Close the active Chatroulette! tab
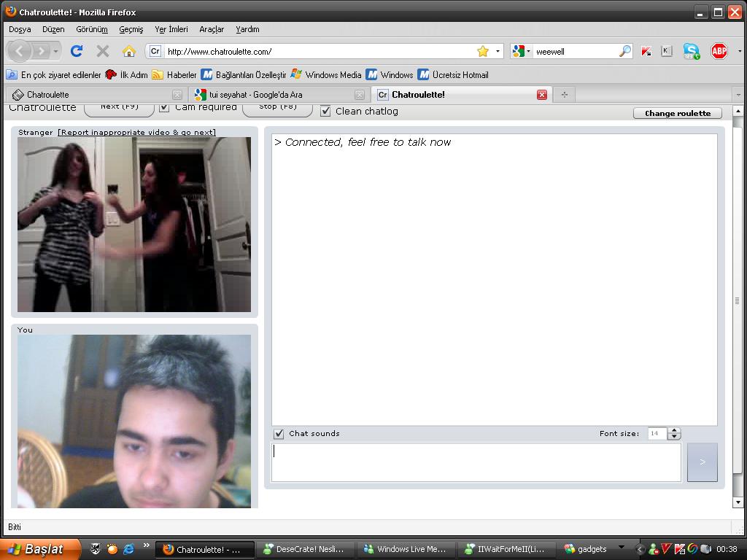The height and width of the screenshot is (560, 747). 542,95
